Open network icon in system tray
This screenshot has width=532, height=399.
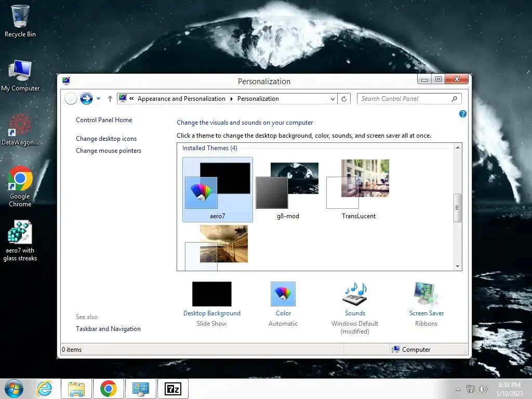(471, 389)
